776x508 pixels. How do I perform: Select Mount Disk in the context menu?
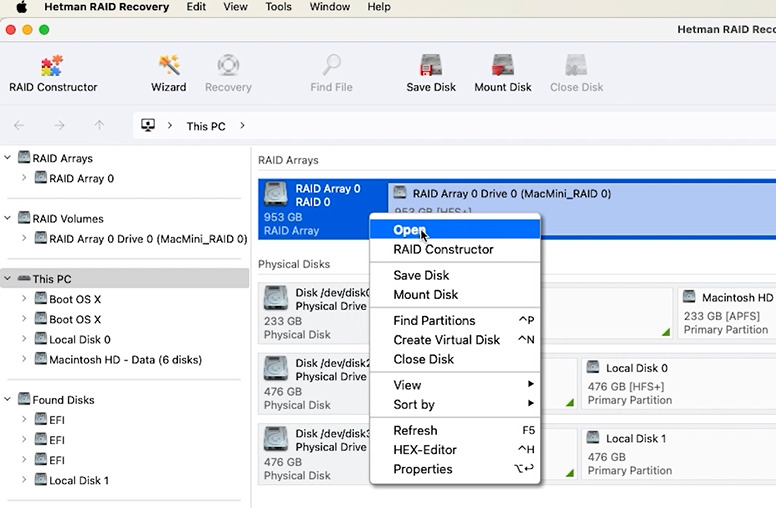(x=455, y=294)
